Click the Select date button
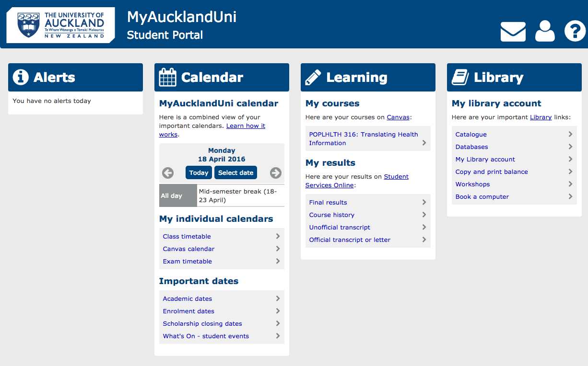Screen dimensions: 588x366 [x=235, y=173]
